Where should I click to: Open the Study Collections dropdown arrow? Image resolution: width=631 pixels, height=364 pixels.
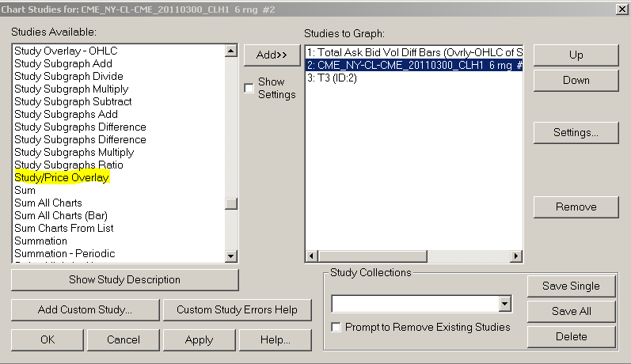click(504, 304)
